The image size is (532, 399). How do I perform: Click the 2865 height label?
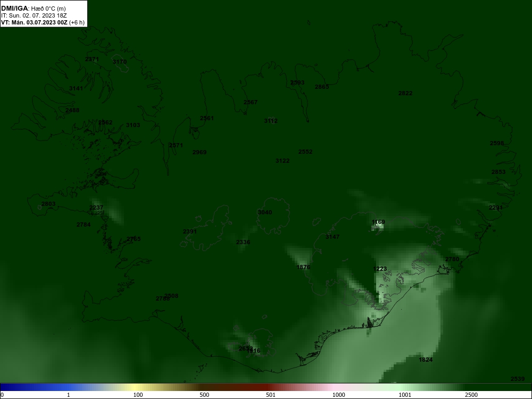point(322,87)
